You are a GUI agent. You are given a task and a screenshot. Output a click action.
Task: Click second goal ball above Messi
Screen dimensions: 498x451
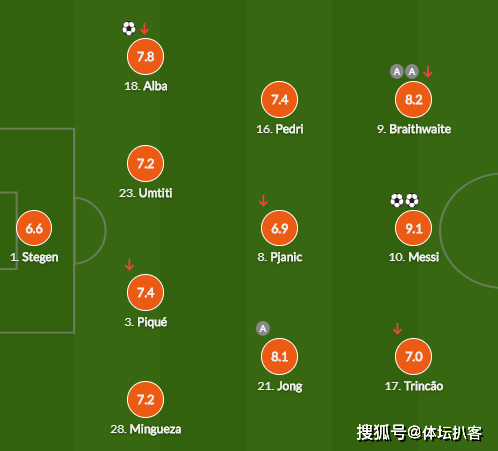coord(412,200)
